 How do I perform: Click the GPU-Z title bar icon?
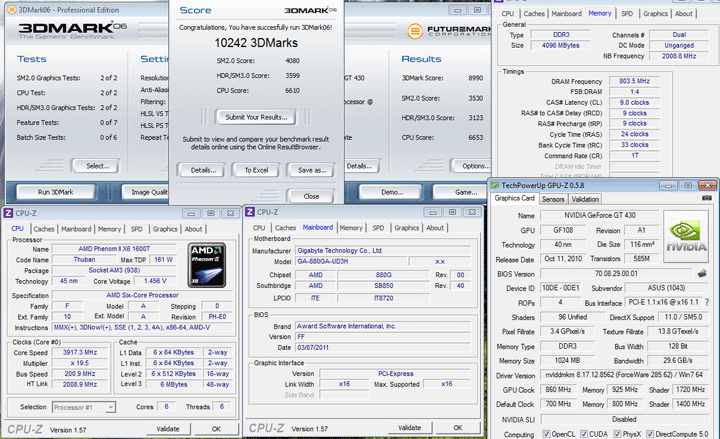pyautogui.click(x=495, y=185)
